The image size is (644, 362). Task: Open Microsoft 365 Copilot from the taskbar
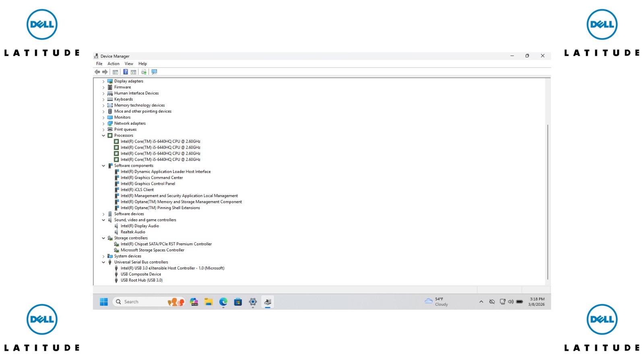(x=194, y=302)
